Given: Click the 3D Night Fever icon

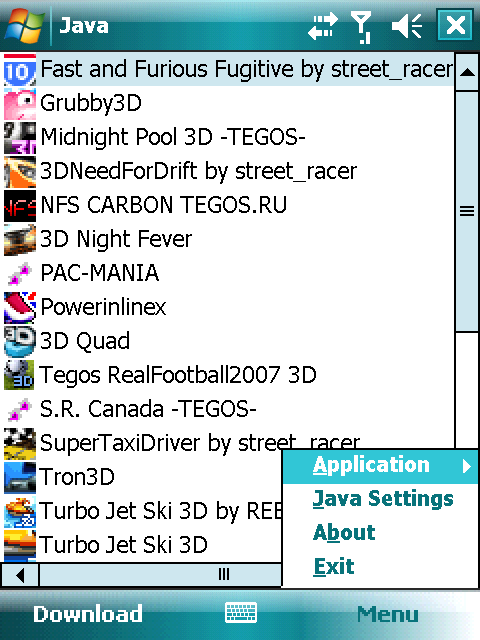Looking at the screenshot, I should 20,240.
